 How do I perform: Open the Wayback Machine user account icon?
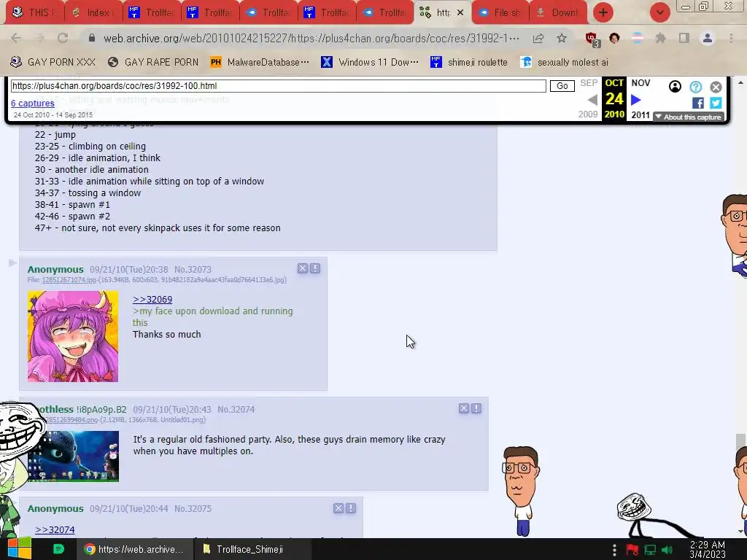675,87
